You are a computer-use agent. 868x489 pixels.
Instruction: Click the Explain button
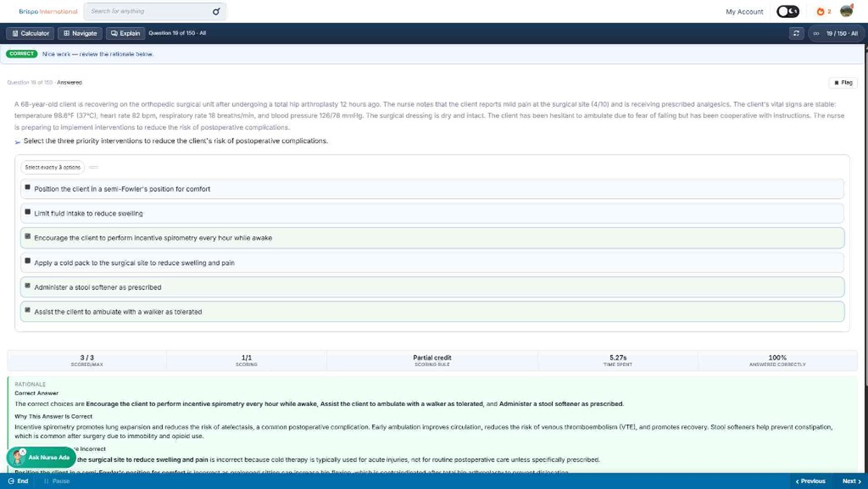click(x=125, y=33)
